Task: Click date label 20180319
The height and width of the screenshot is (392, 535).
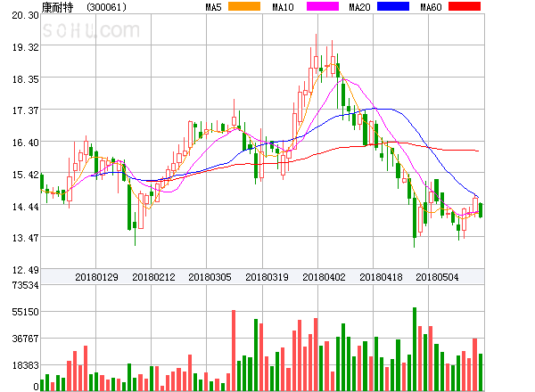Action: pos(267,277)
